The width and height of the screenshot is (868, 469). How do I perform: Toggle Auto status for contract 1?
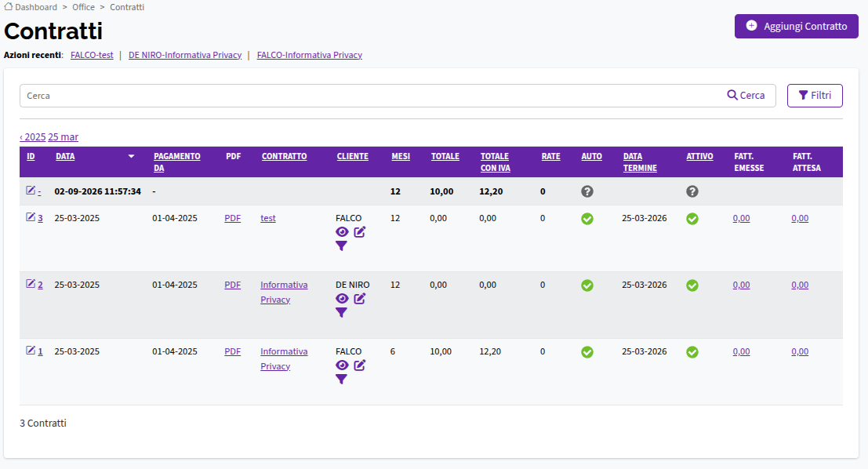[x=587, y=352]
